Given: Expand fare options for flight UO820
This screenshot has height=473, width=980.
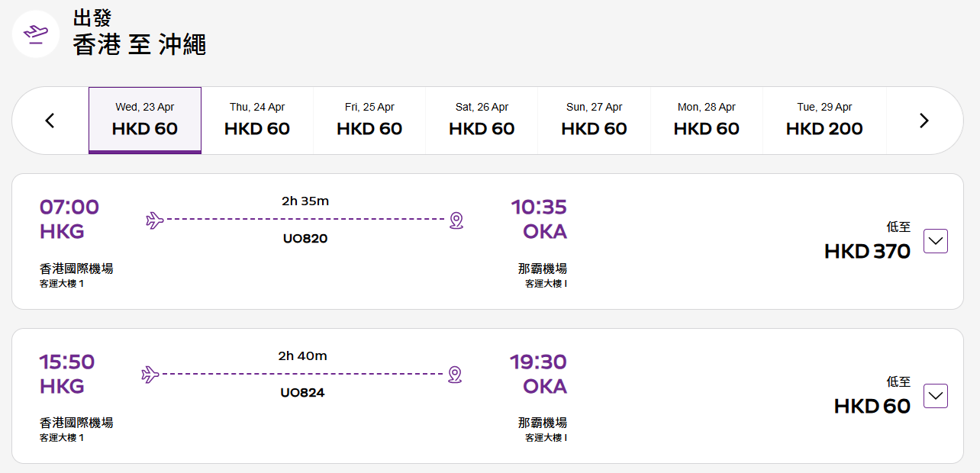Looking at the screenshot, I should click(x=936, y=241).
